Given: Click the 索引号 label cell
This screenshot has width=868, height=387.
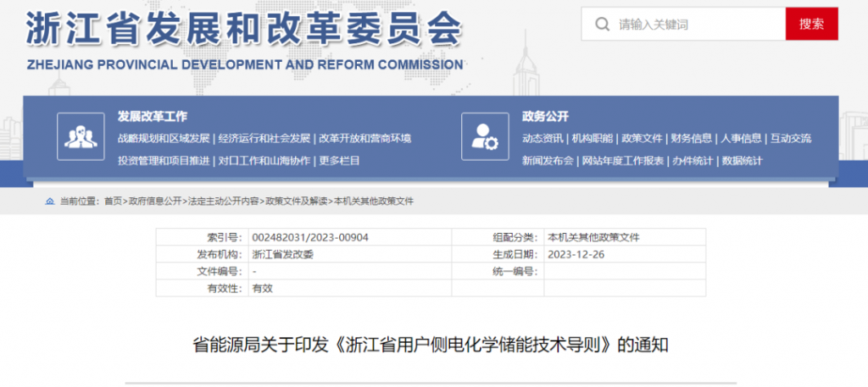Looking at the screenshot, I should tap(202, 238).
